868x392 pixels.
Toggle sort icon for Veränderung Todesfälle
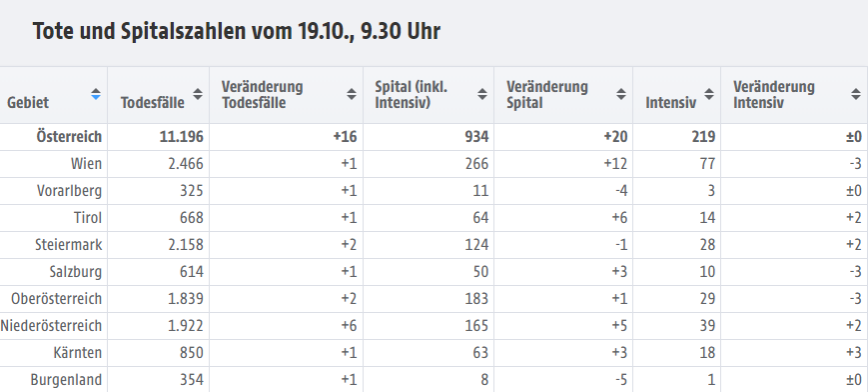click(x=352, y=94)
